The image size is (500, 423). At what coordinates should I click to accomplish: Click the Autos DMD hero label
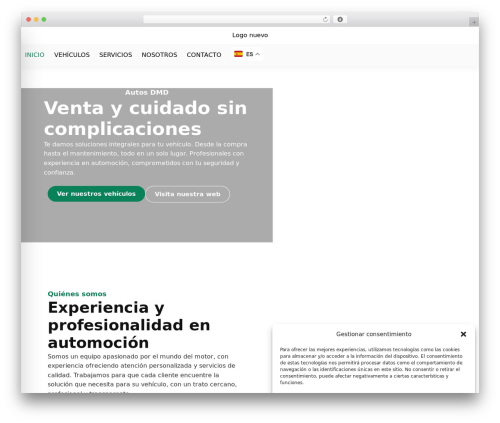coord(147,92)
